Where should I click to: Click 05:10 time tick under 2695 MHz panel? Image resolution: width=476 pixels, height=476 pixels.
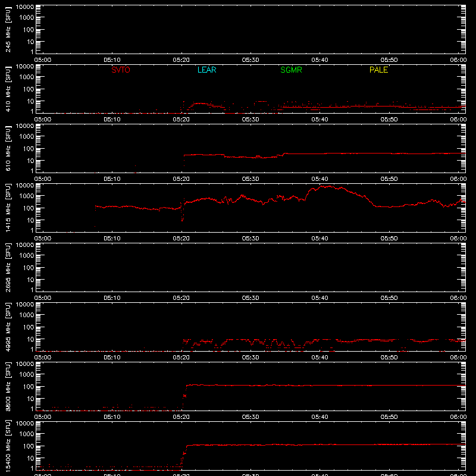(112, 298)
